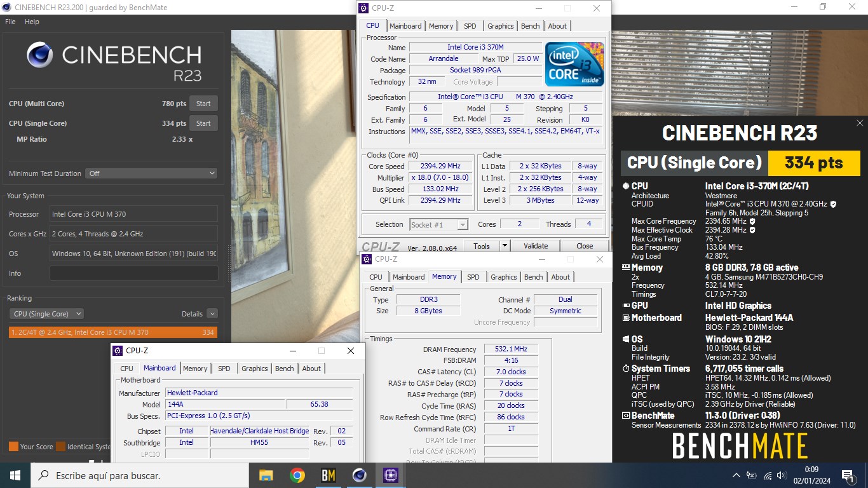The height and width of the screenshot is (488, 868).
Task: Click the Cinebench sphere logo
Action: 39,55
